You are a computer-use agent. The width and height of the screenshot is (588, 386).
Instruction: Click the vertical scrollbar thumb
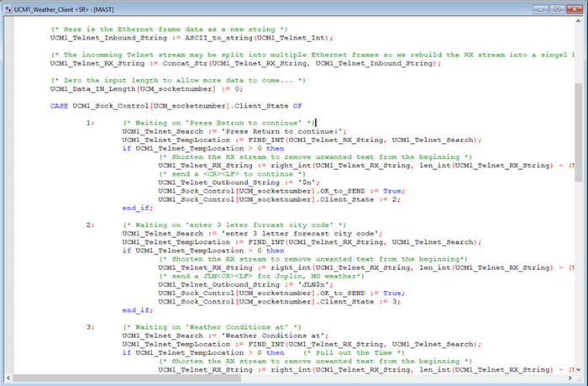(x=578, y=133)
